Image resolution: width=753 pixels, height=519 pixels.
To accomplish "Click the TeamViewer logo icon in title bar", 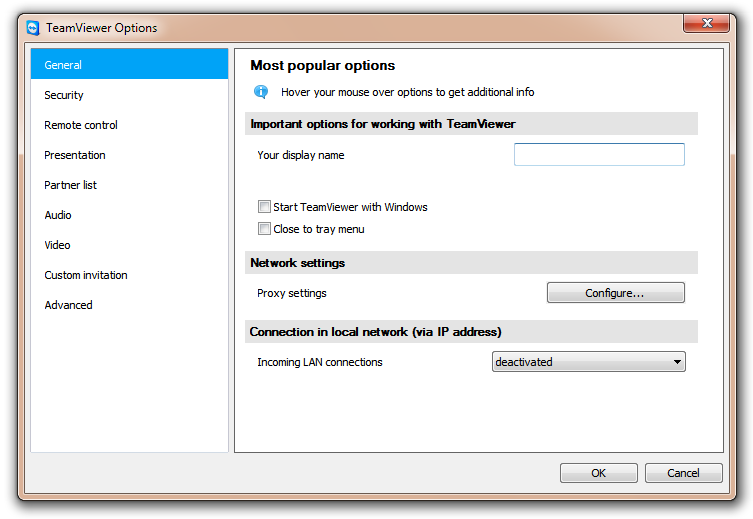I will pos(33,28).
